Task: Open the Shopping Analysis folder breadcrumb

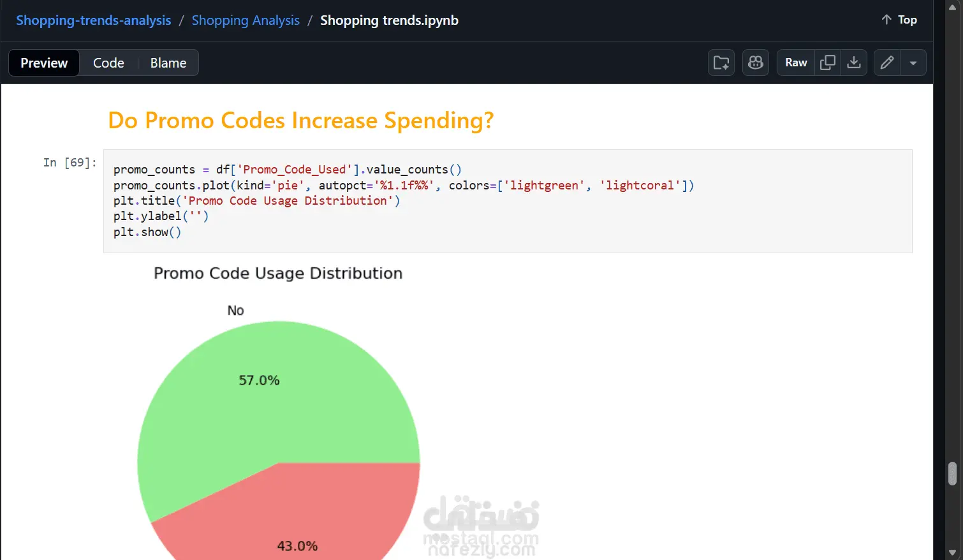Action: (x=246, y=20)
